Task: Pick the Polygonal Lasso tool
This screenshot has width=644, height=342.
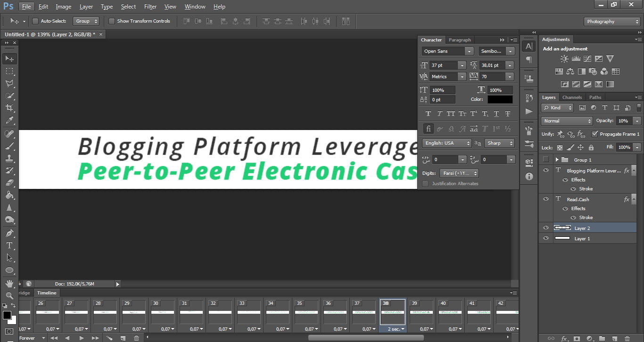Action: [9, 83]
